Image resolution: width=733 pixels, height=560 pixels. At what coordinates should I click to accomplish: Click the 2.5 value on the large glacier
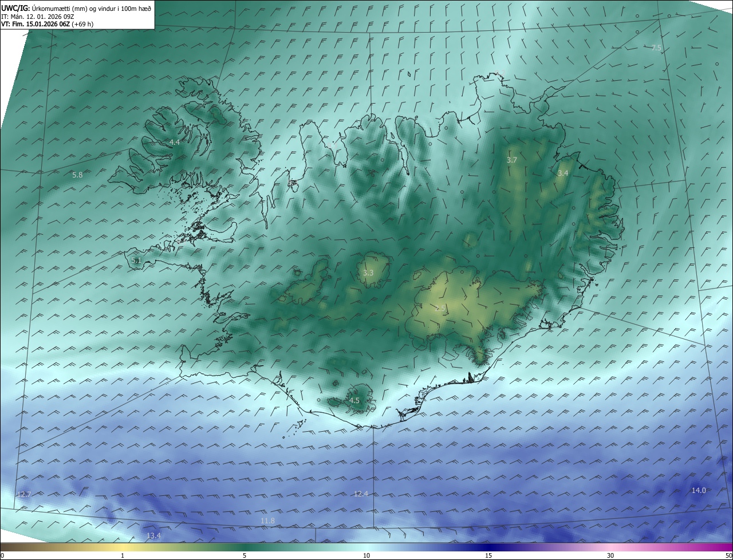tap(440, 309)
